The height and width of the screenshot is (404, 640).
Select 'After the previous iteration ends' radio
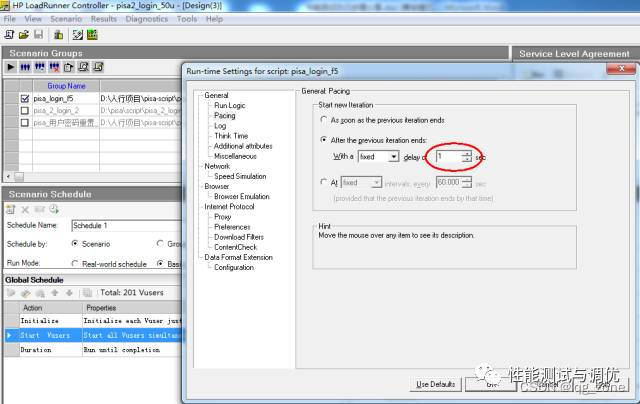[x=324, y=140]
